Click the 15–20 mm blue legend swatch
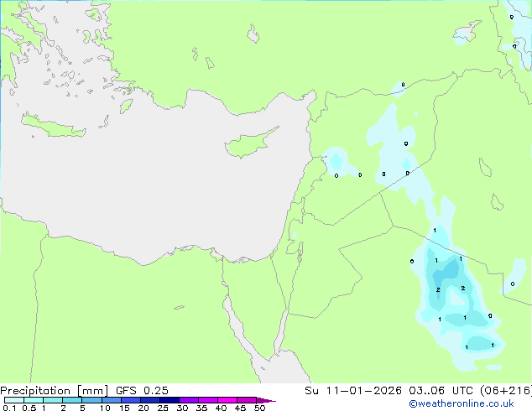This screenshot has height=411, width=532. [x=130, y=400]
